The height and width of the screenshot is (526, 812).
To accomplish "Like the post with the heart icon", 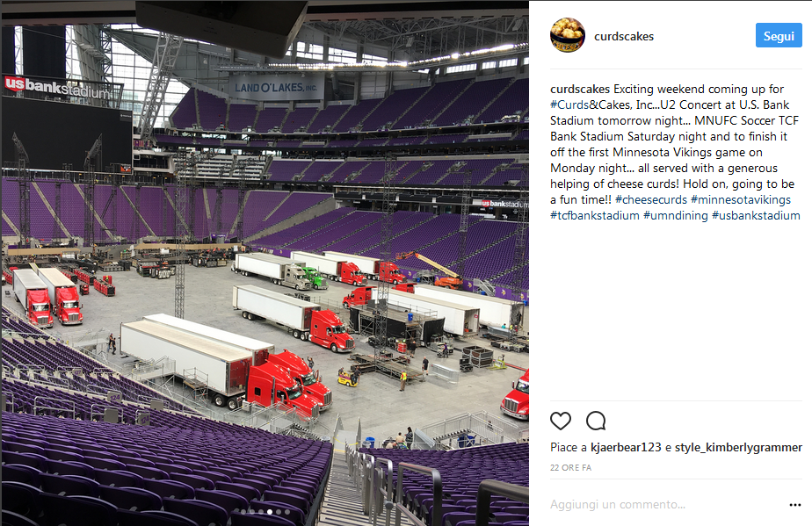I will pyautogui.click(x=561, y=421).
